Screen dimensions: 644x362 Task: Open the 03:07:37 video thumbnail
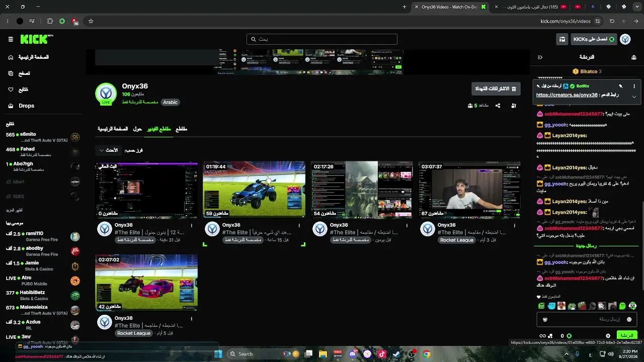tap(469, 190)
